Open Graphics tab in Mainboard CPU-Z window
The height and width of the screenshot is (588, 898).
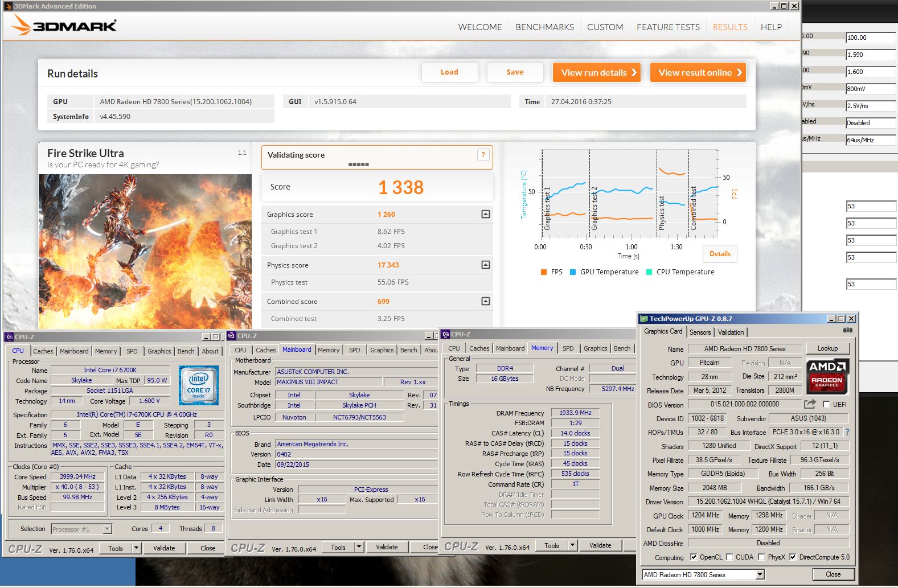(x=382, y=350)
